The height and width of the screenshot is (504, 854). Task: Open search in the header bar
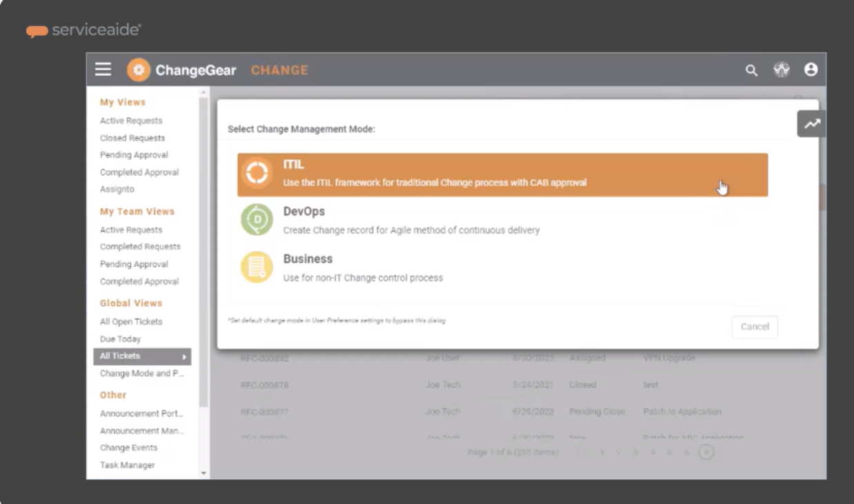(x=751, y=70)
